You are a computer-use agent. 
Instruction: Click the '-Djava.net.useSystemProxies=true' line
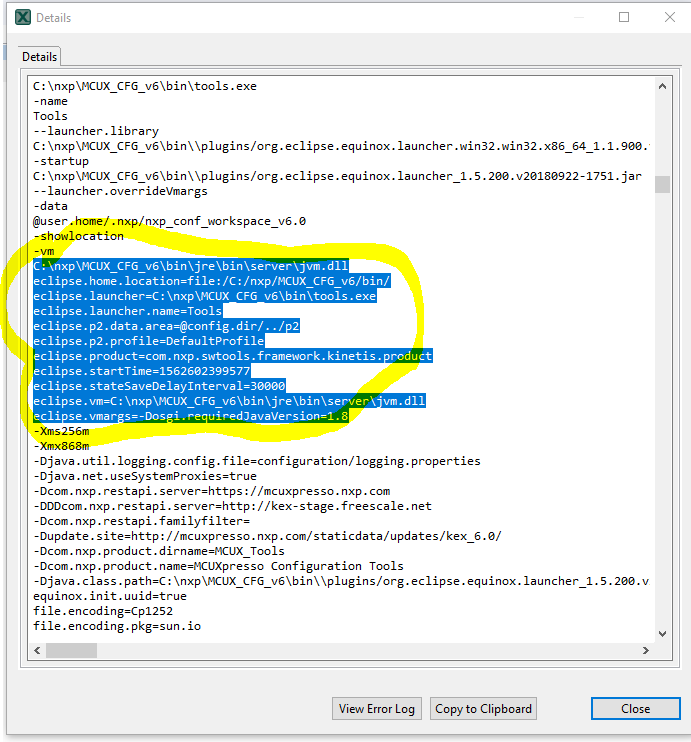pos(145,476)
